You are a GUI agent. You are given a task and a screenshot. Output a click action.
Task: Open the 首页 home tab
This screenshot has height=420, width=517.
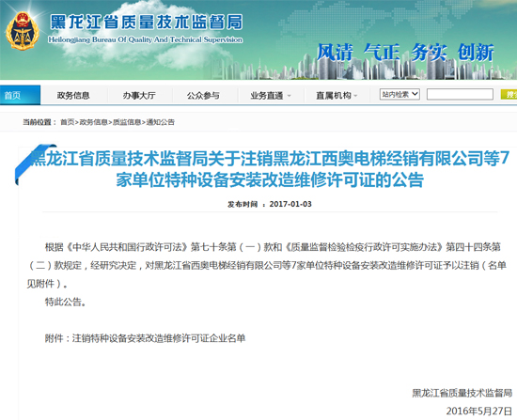[x=20, y=95]
